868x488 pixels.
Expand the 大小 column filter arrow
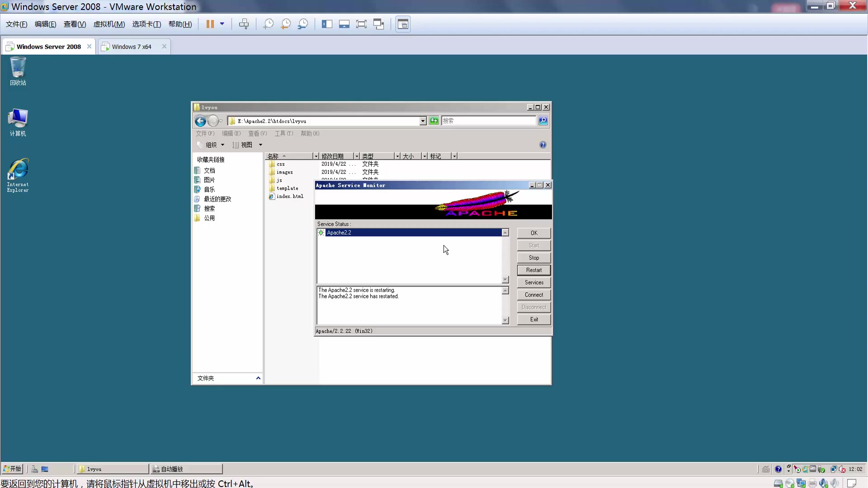pos(425,156)
